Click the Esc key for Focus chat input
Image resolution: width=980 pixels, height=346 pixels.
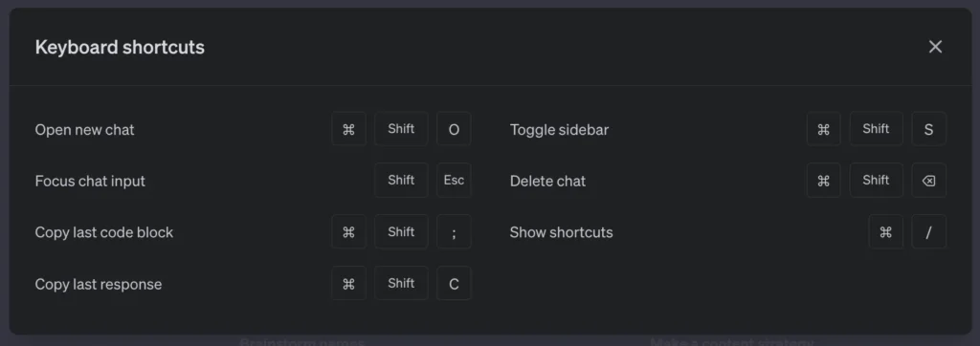click(454, 181)
